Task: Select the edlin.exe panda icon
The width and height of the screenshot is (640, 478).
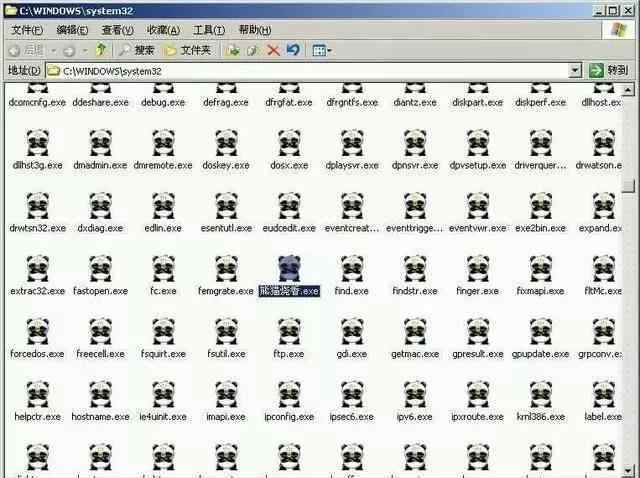Action: pyautogui.click(x=163, y=206)
